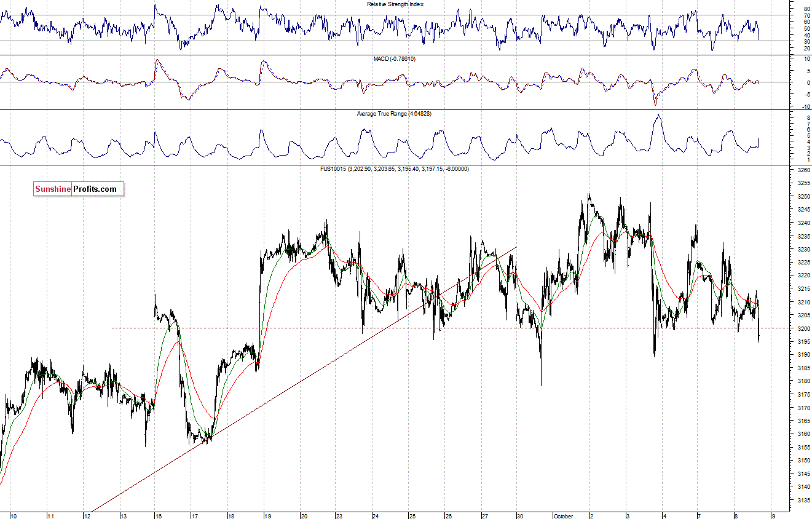Click date label 23 on the time axis

[x=339, y=516]
